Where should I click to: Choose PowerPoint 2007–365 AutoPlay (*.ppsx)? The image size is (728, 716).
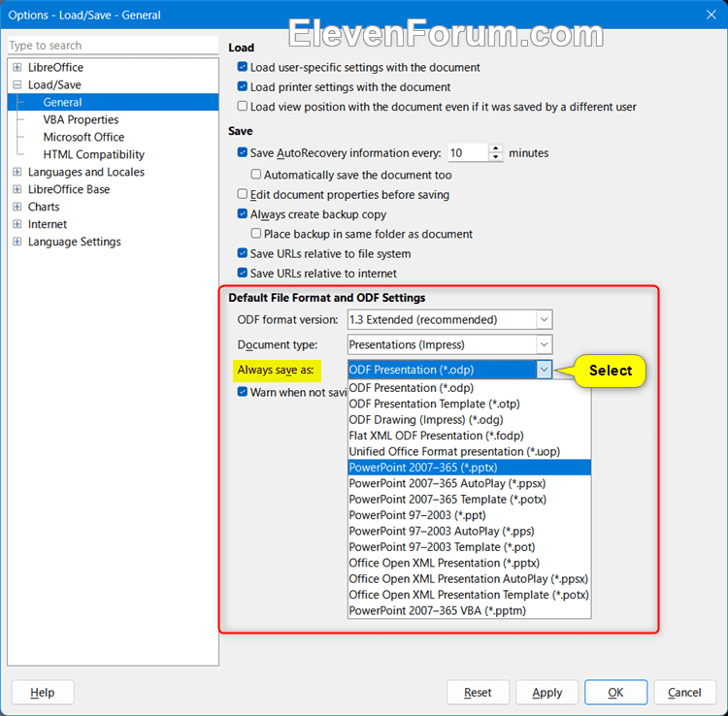(470, 483)
